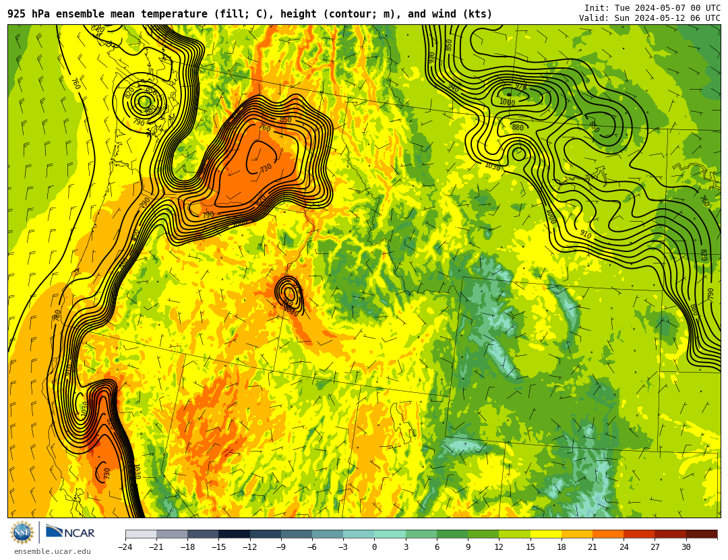Pick the light gray -24 to -21 colorbar segment
The width and height of the screenshot is (728, 560).
141,534
